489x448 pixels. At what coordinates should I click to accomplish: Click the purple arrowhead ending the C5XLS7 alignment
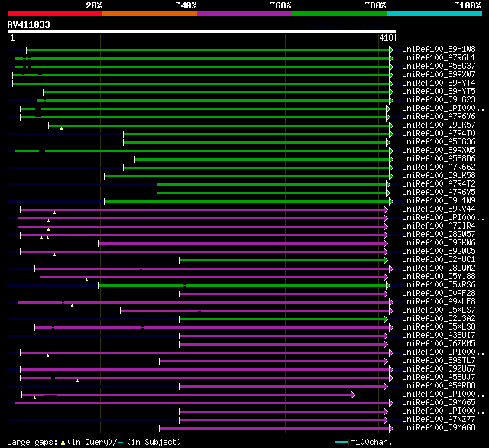click(391, 310)
